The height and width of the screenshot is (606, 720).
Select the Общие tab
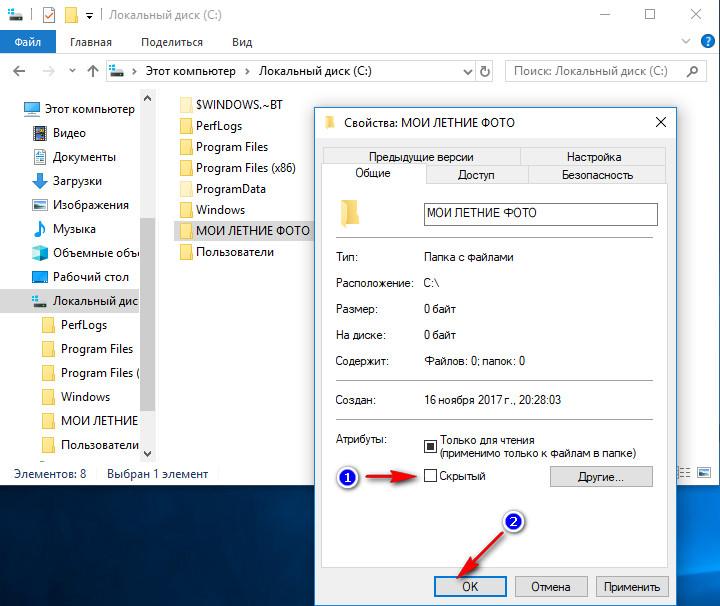(373, 173)
